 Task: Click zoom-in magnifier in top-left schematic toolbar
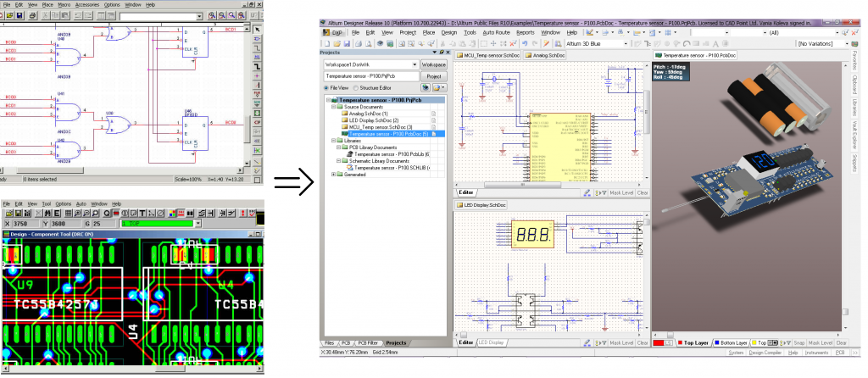click(x=211, y=15)
